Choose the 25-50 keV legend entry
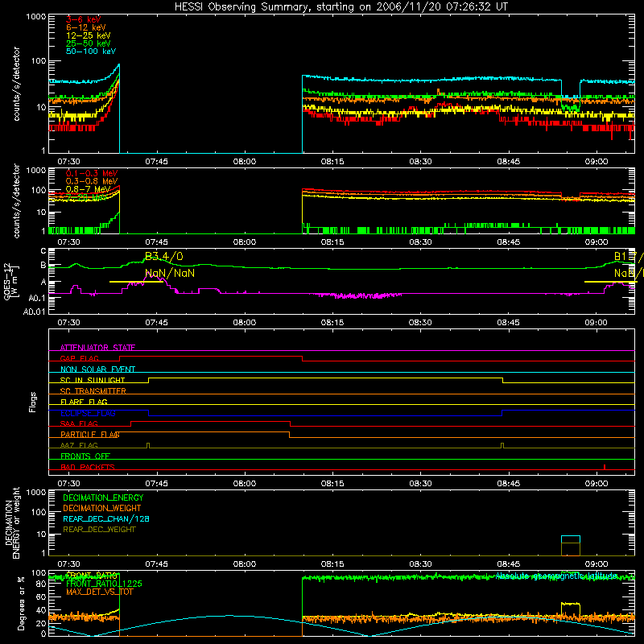The width and height of the screenshot is (644, 644). 88,43
